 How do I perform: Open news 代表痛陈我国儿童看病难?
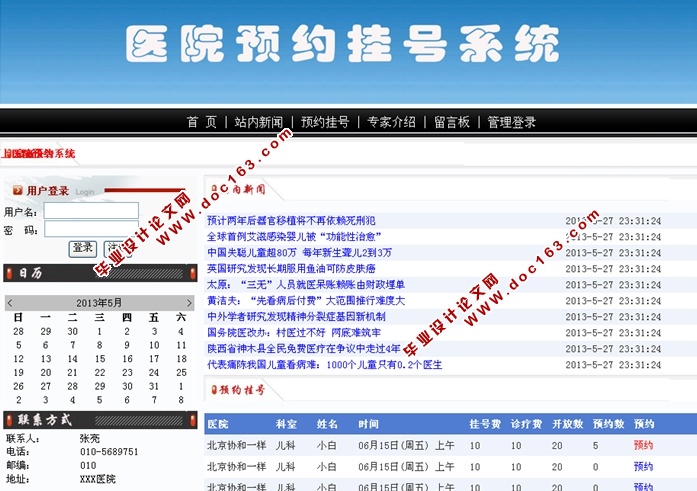point(324,365)
